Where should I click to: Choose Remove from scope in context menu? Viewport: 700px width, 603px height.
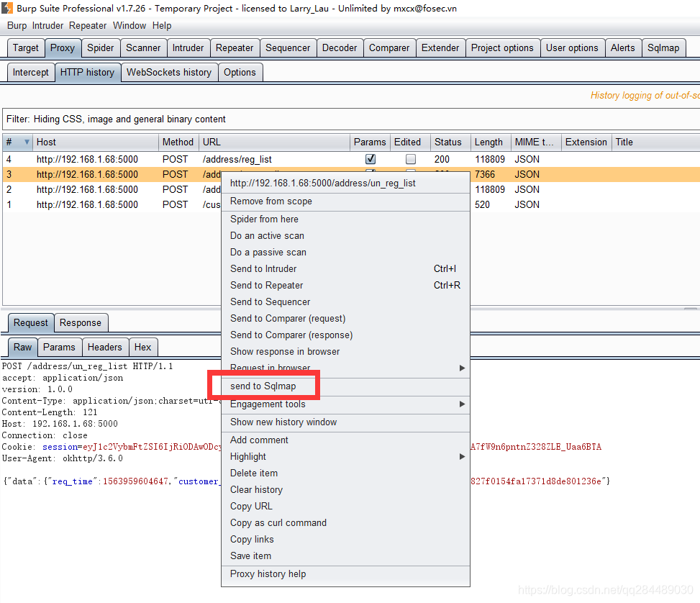[345, 201]
